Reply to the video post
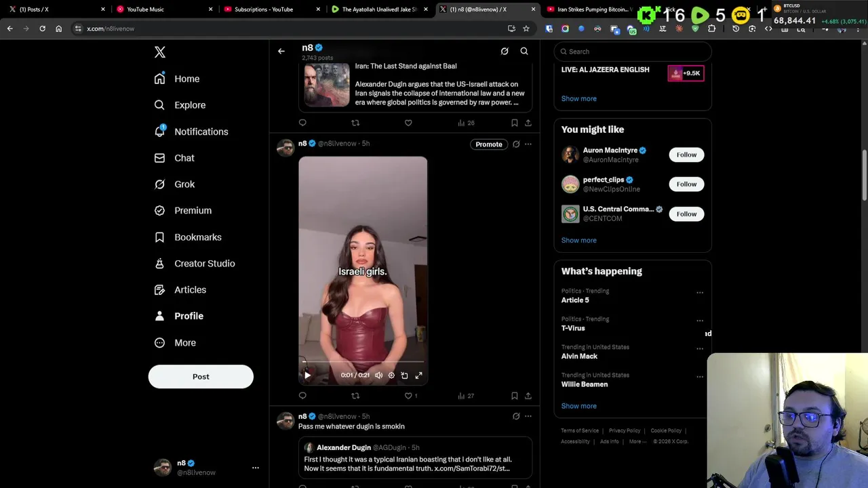868x488 pixels. [302, 396]
